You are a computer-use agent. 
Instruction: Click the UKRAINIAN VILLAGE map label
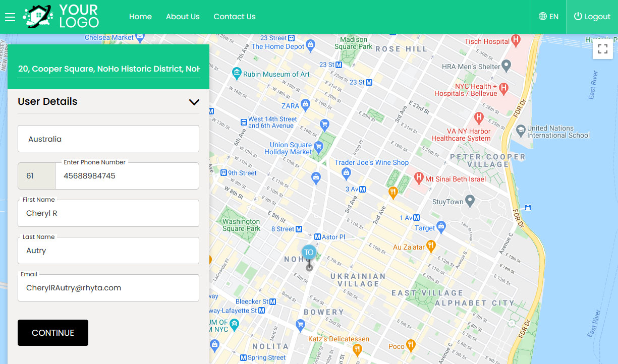[358, 280]
